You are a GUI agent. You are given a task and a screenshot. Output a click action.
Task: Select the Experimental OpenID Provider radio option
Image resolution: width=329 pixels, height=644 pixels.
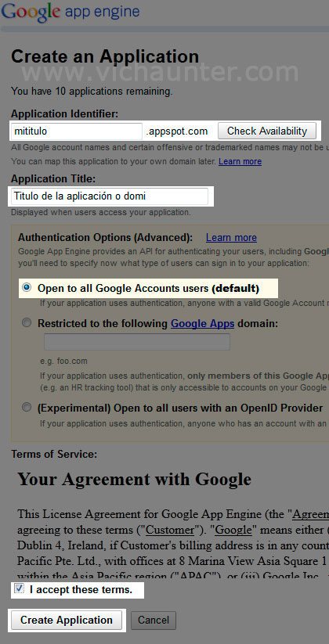27,408
